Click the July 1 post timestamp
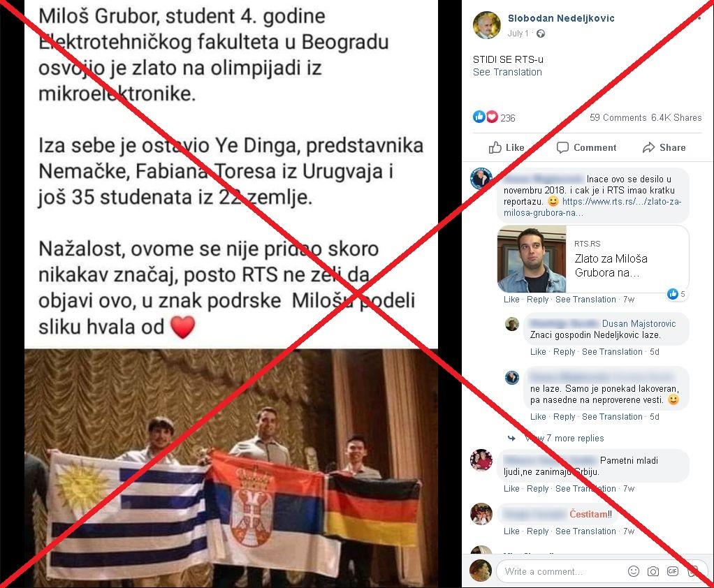Viewport: 714px width, 588px height. (518, 34)
